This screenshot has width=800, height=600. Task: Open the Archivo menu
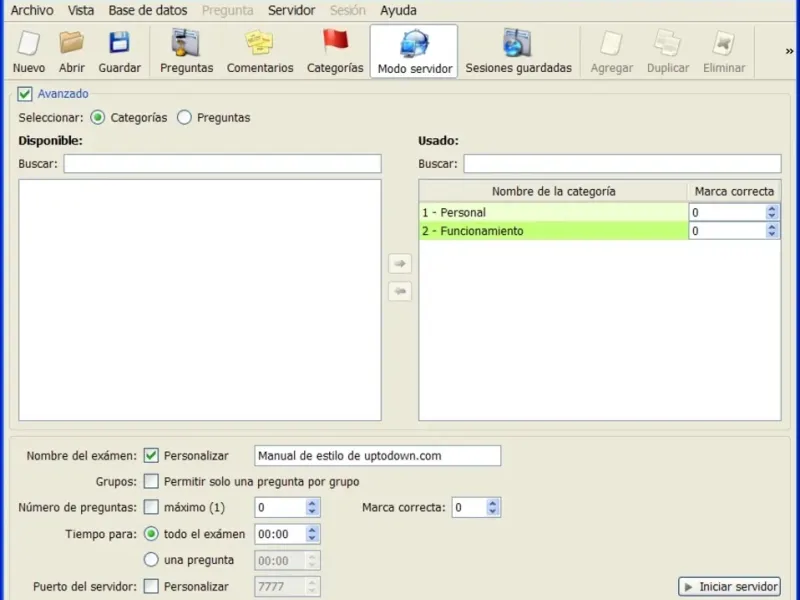32,10
